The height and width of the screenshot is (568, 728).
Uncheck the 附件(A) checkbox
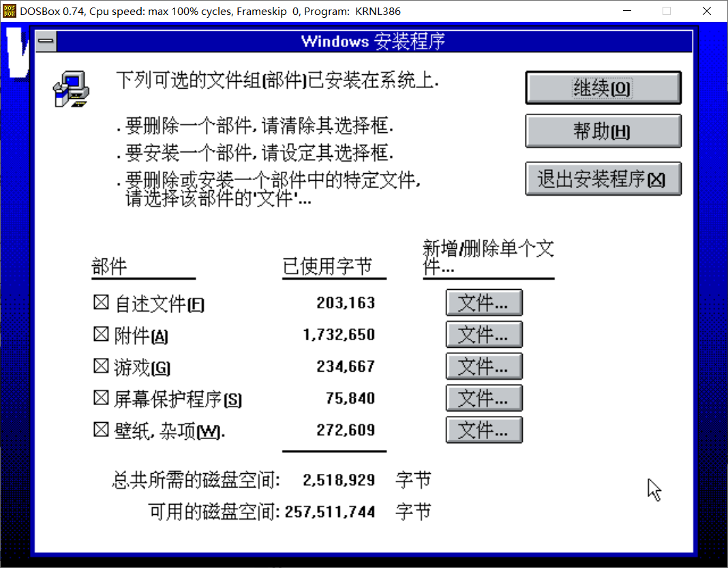pyautogui.click(x=101, y=334)
